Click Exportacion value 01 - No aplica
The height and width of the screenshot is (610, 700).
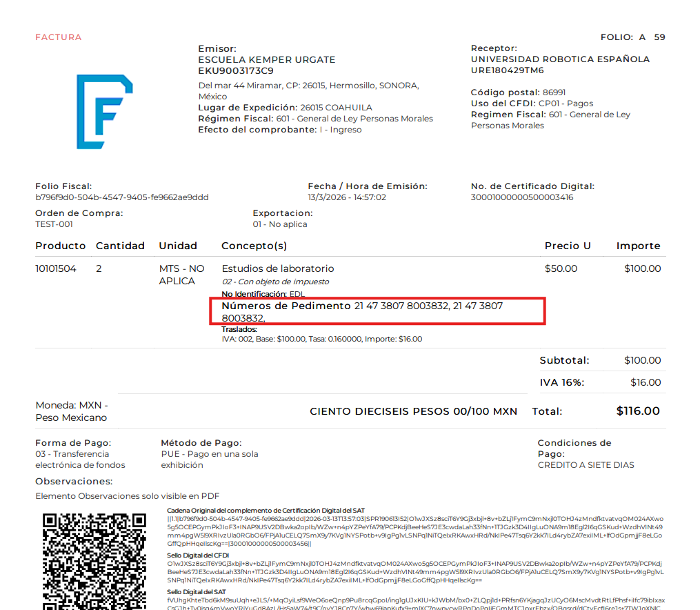coord(280,224)
